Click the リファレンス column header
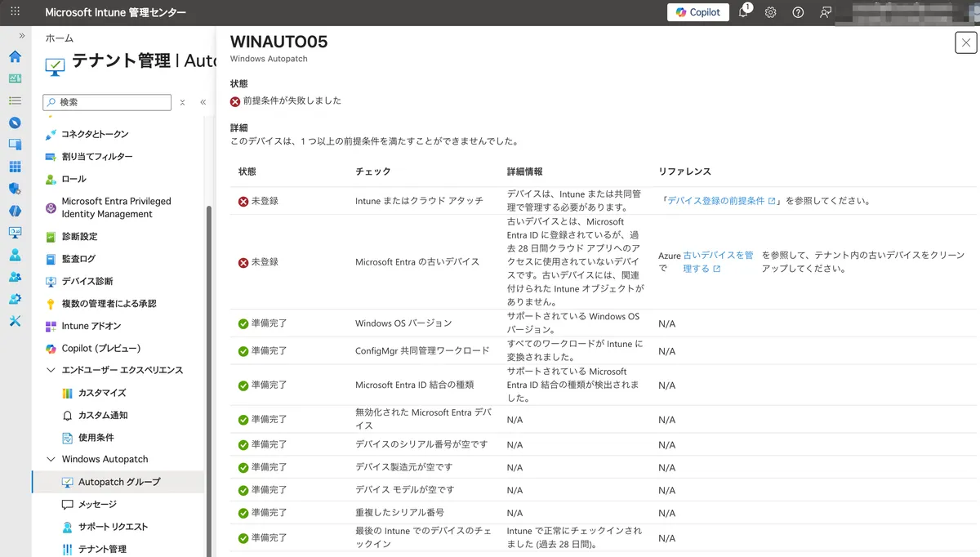This screenshot has width=980, height=557. pos(685,172)
